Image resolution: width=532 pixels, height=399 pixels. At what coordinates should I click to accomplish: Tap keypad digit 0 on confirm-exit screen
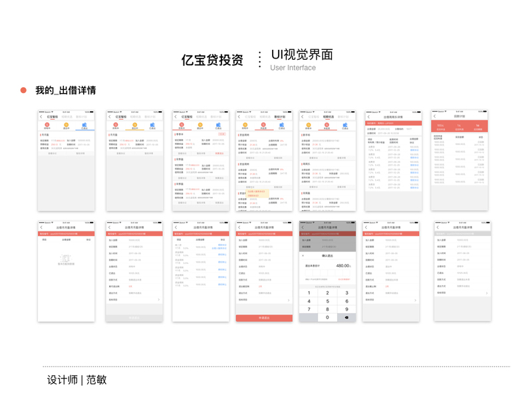point(327,318)
